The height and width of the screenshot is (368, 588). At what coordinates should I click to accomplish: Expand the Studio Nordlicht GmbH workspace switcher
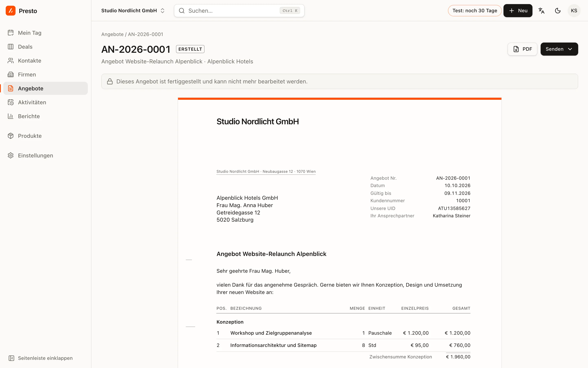coord(133,11)
